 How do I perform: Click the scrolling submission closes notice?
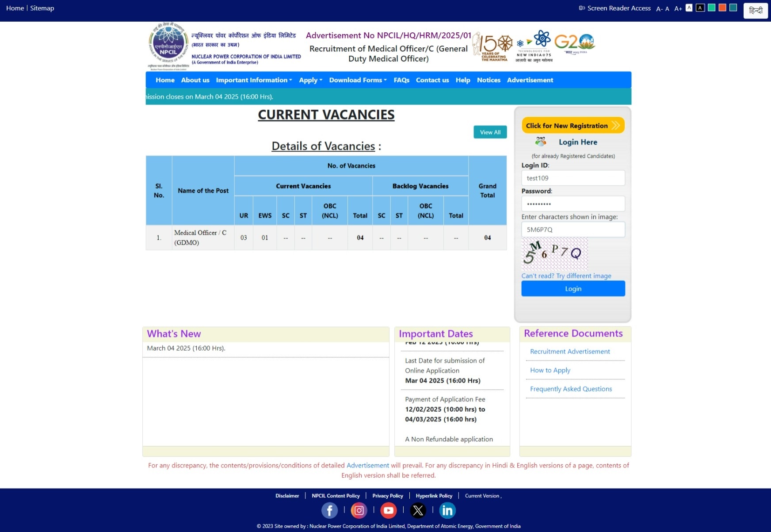(210, 96)
